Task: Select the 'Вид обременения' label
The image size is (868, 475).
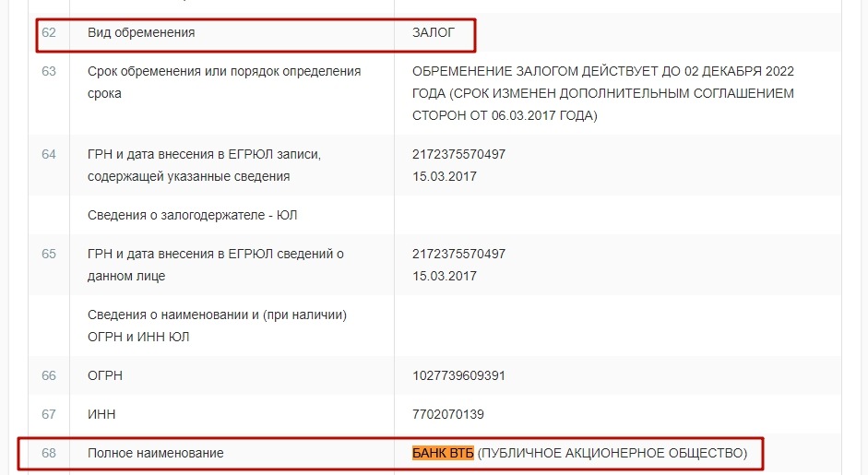Action: [x=141, y=32]
